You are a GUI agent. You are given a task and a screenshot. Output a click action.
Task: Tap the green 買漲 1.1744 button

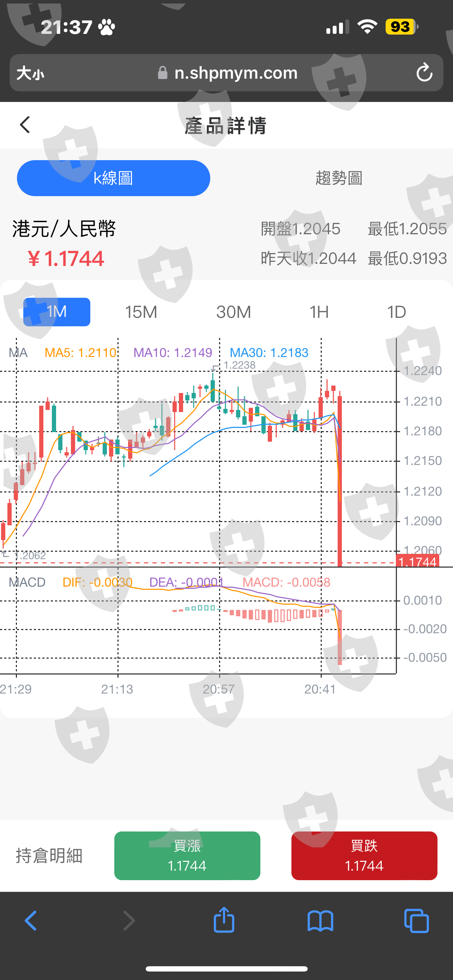[x=187, y=855]
